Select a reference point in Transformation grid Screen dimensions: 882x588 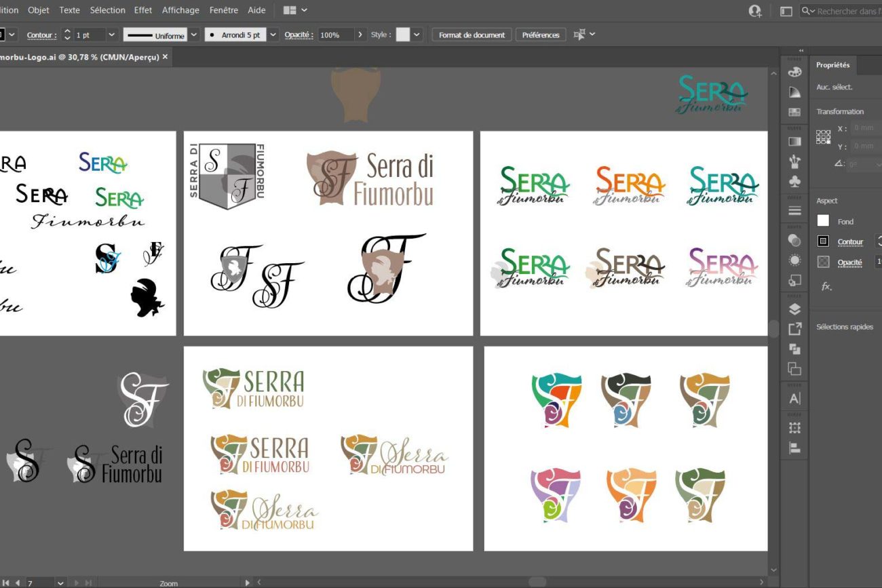click(823, 137)
